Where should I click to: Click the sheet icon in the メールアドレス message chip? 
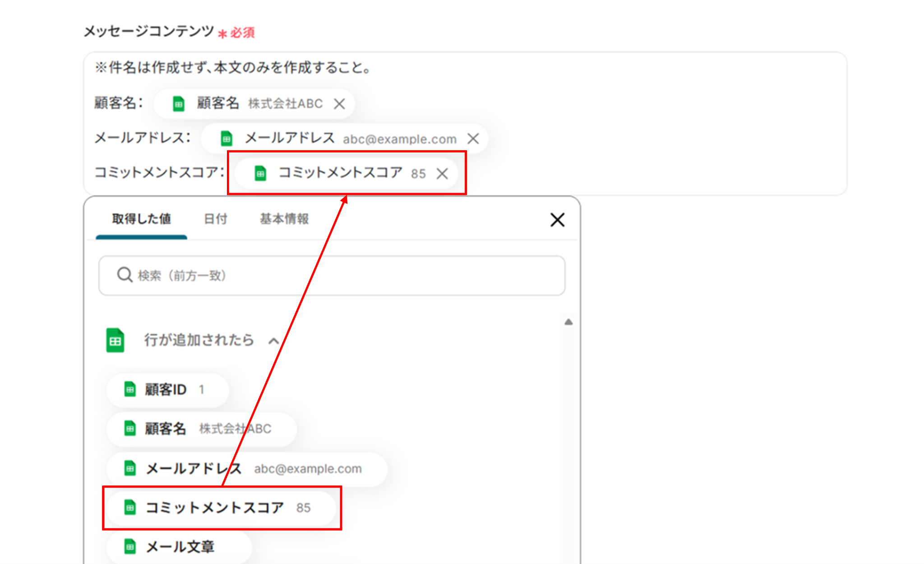point(226,139)
